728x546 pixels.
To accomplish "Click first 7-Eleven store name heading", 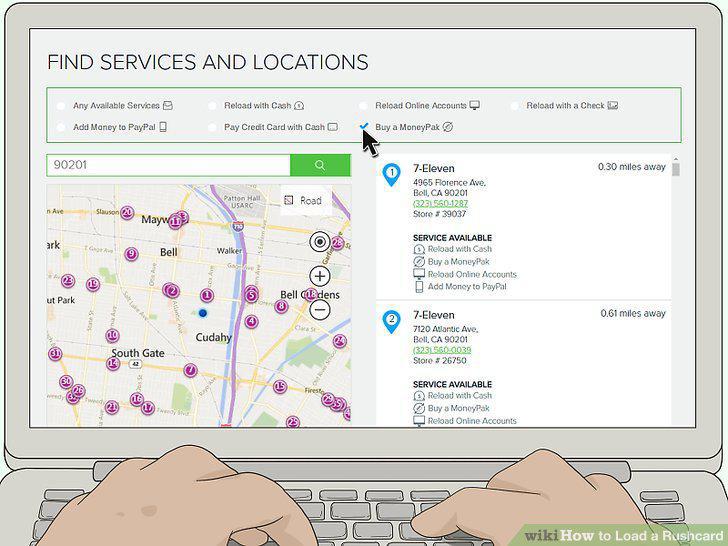I will tap(434, 169).
